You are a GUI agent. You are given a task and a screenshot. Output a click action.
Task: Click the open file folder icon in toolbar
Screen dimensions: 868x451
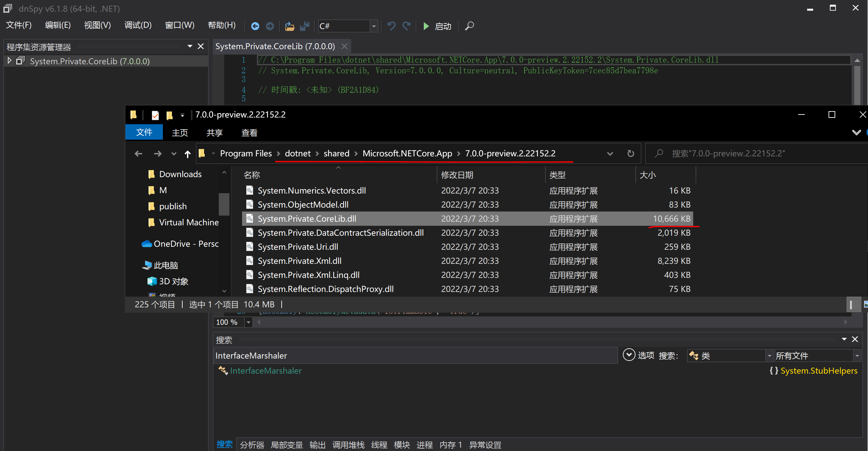(x=289, y=26)
